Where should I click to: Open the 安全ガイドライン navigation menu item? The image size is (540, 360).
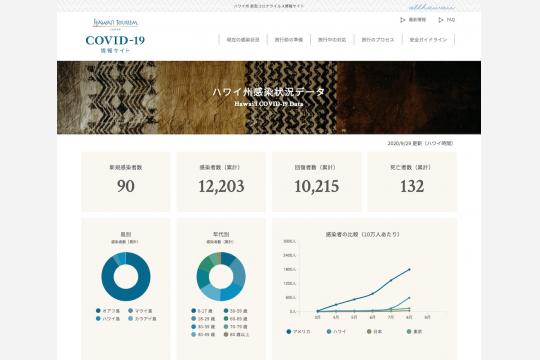(x=428, y=40)
